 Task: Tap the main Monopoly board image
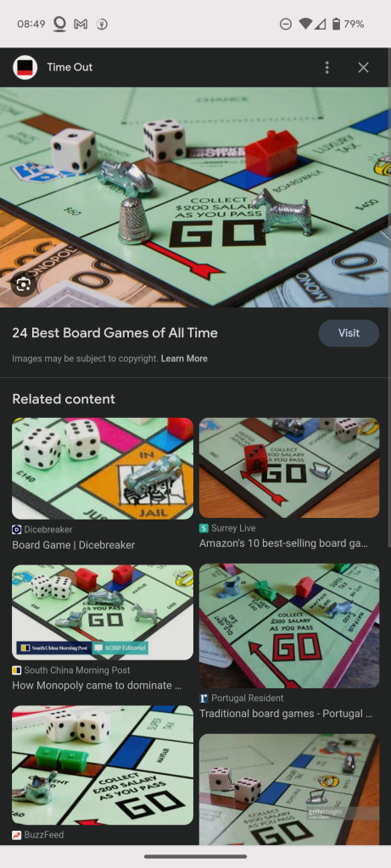tap(195, 197)
